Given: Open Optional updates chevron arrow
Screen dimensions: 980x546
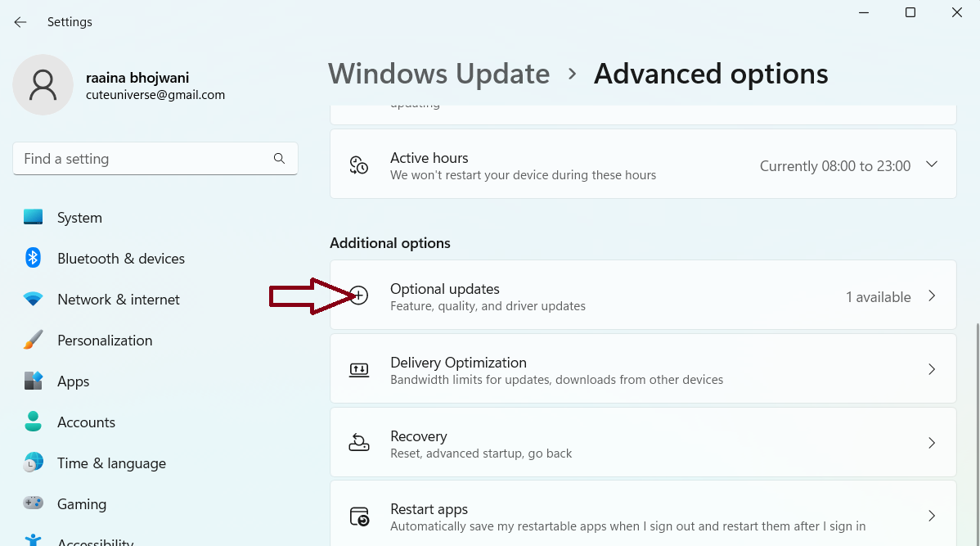Looking at the screenshot, I should pyautogui.click(x=931, y=296).
